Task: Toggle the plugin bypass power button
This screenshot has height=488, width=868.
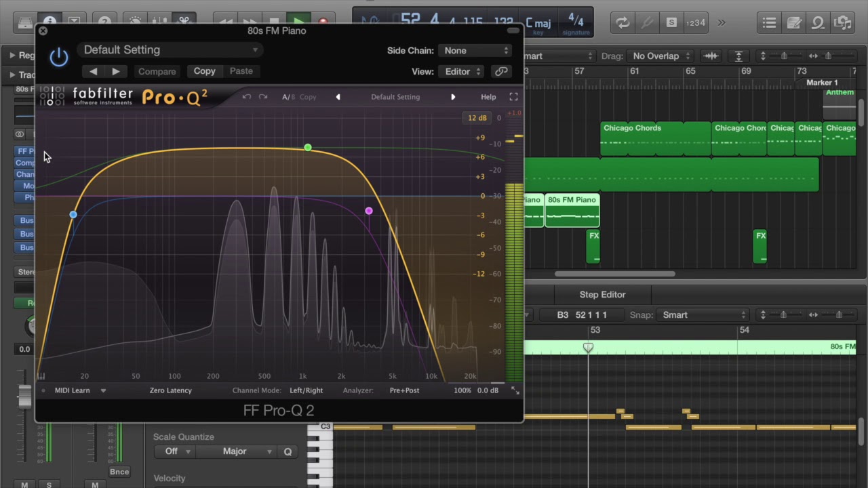Action: pos(59,57)
